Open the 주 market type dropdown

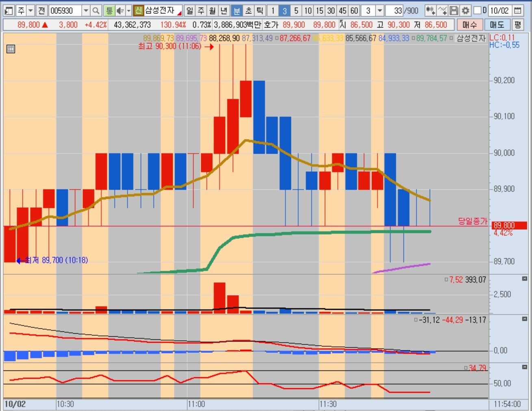pos(30,11)
